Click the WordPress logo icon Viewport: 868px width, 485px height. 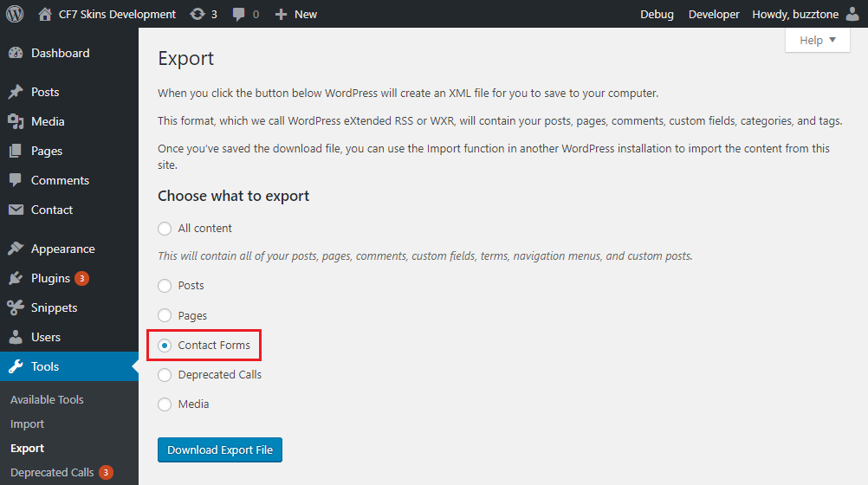[15, 14]
